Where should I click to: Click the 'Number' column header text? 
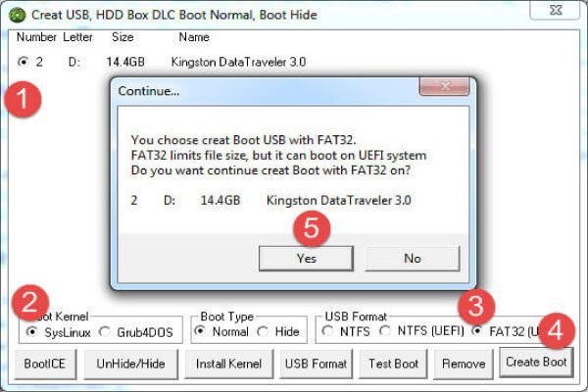(x=36, y=37)
